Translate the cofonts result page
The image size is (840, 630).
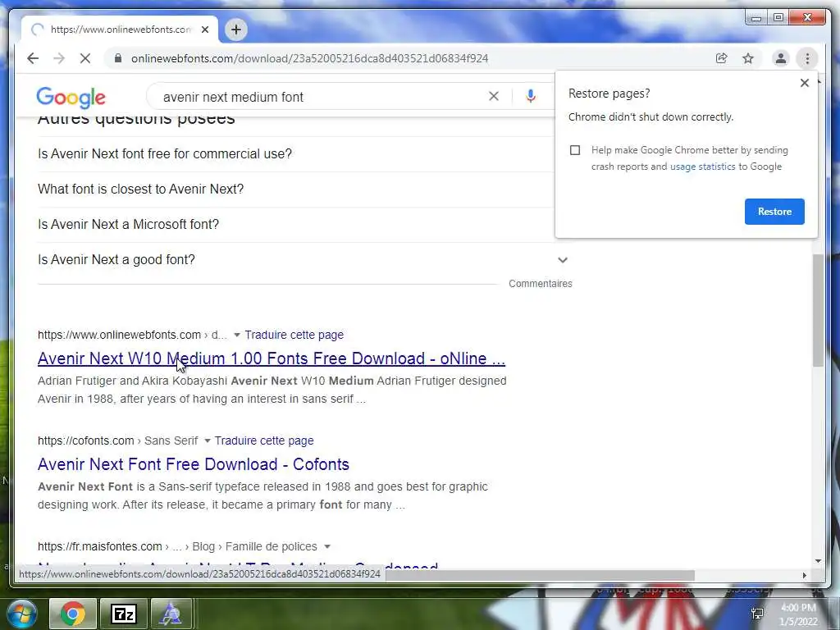pos(264,441)
